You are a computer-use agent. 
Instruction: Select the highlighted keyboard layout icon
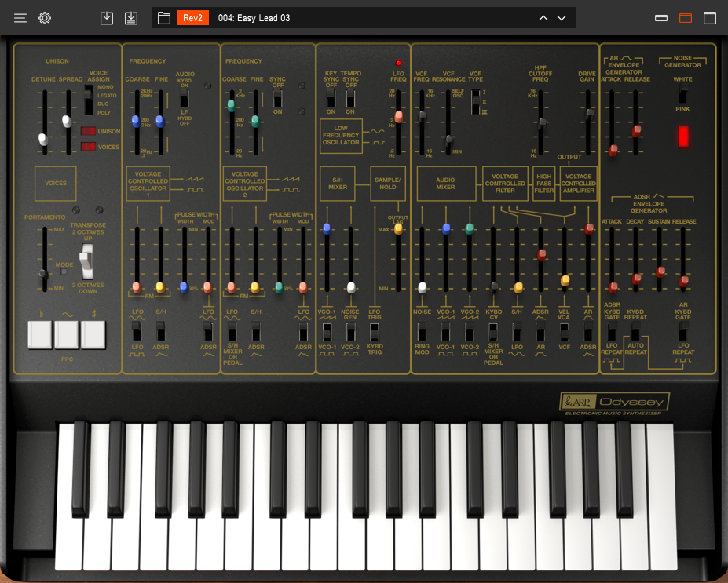[x=686, y=16]
